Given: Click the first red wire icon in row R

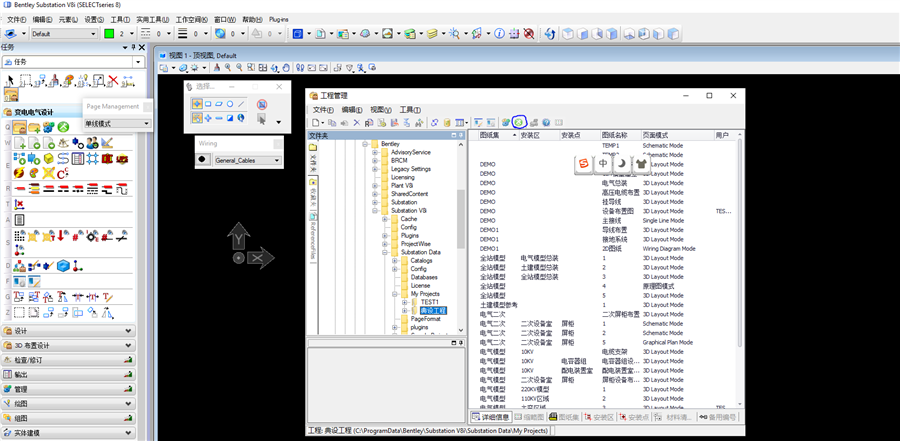Looking at the screenshot, I should point(20,188).
